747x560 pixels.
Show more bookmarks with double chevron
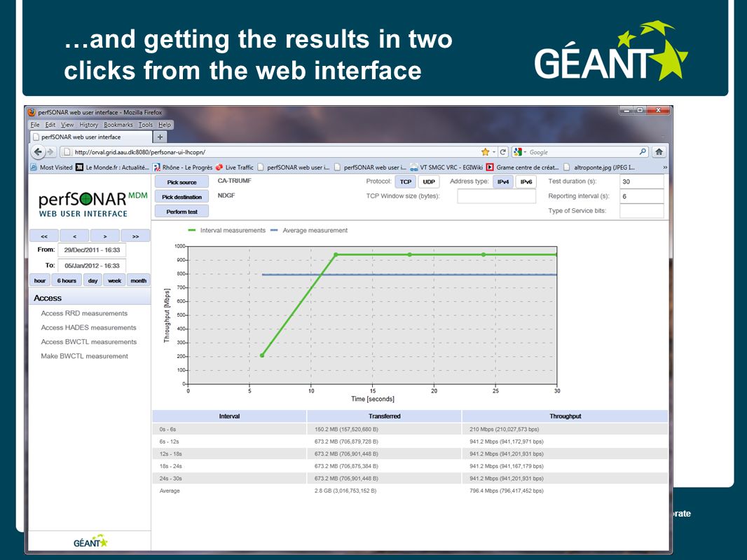pos(664,168)
